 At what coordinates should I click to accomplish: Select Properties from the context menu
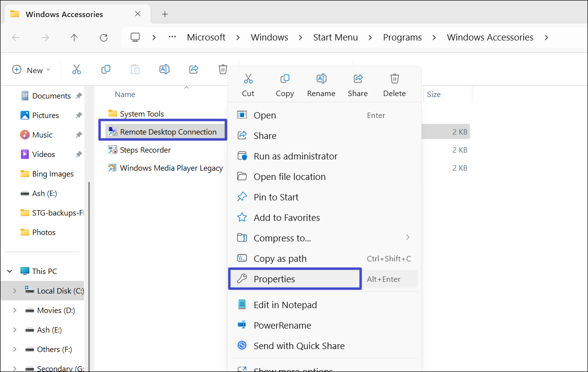click(x=274, y=279)
